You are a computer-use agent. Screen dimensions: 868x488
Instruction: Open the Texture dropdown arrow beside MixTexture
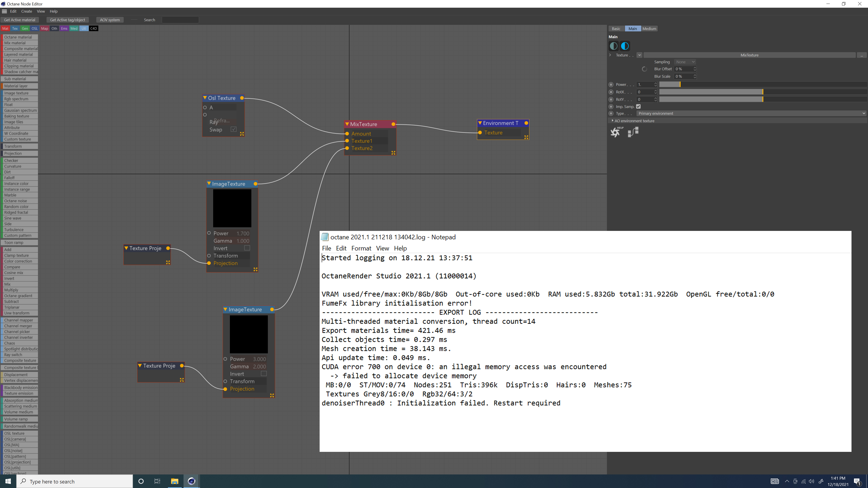[x=639, y=55]
